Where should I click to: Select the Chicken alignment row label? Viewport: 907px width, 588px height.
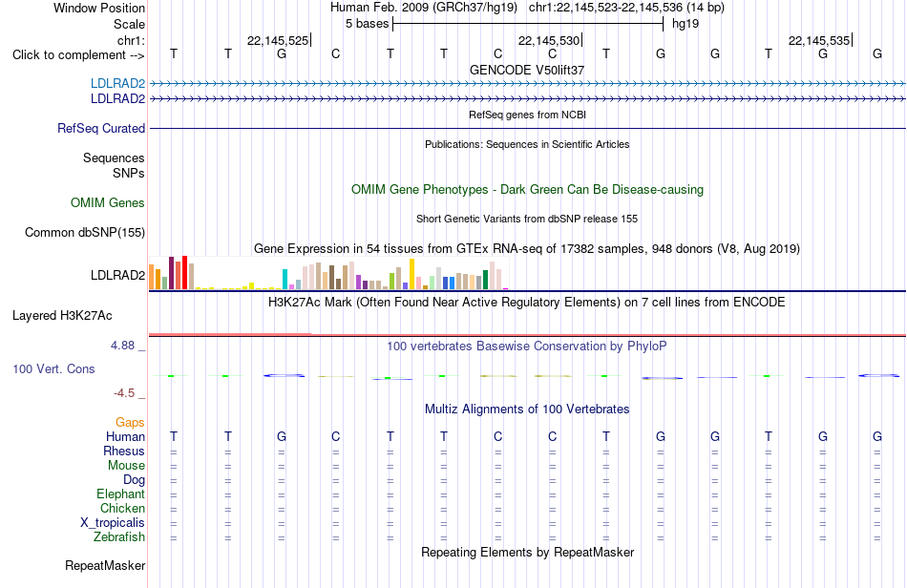point(122,508)
